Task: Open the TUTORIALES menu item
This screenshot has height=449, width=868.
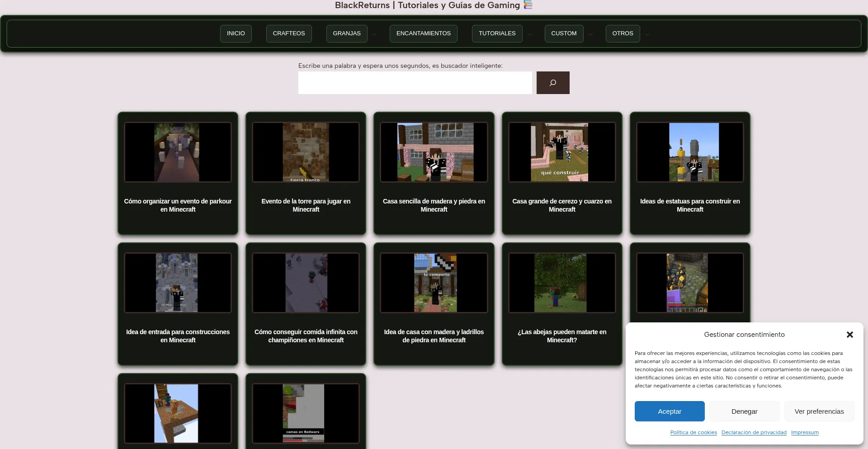Action: click(x=497, y=33)
